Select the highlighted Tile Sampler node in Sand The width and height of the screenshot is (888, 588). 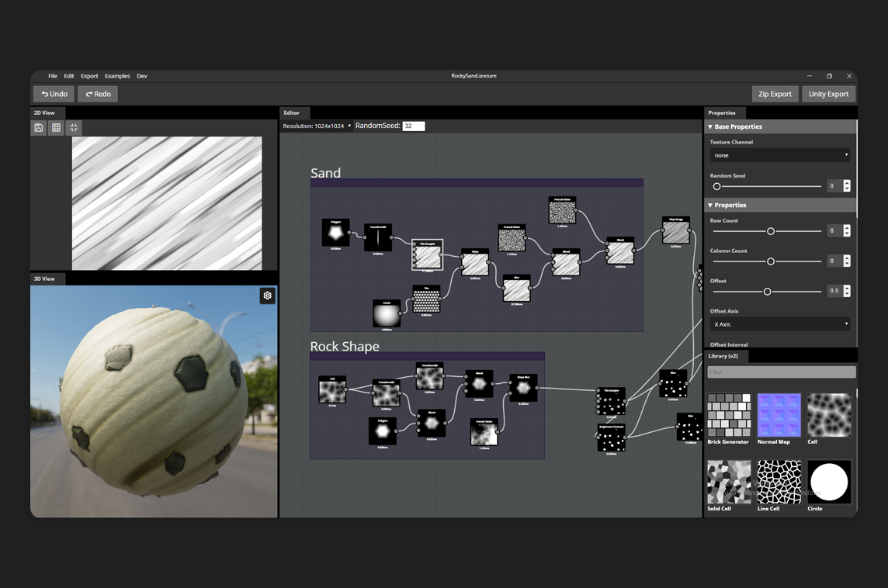point(427,254)
